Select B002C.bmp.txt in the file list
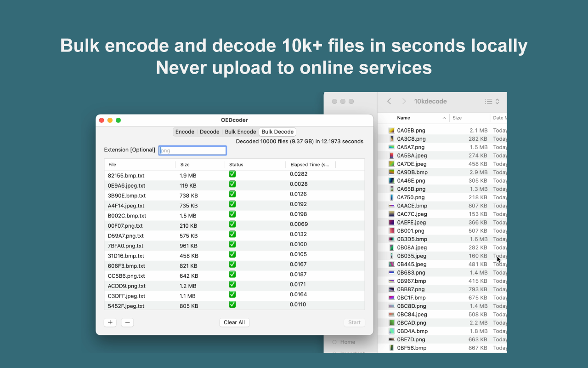This screenshot has width=588, height=368. point(235,216)
